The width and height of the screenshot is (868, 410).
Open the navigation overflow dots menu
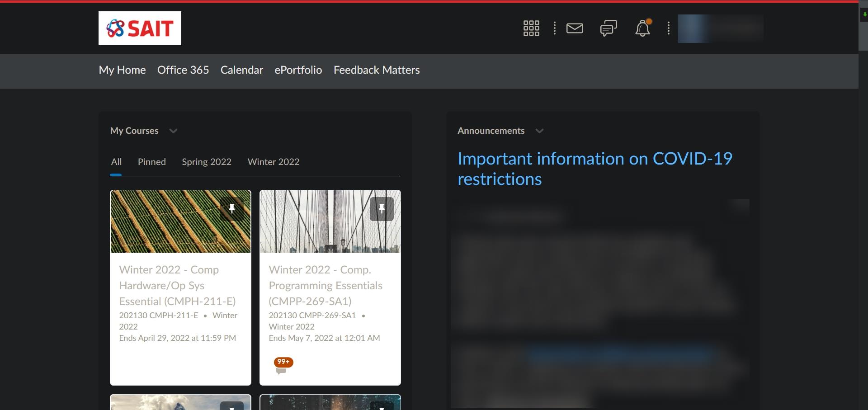click(554, 28)
